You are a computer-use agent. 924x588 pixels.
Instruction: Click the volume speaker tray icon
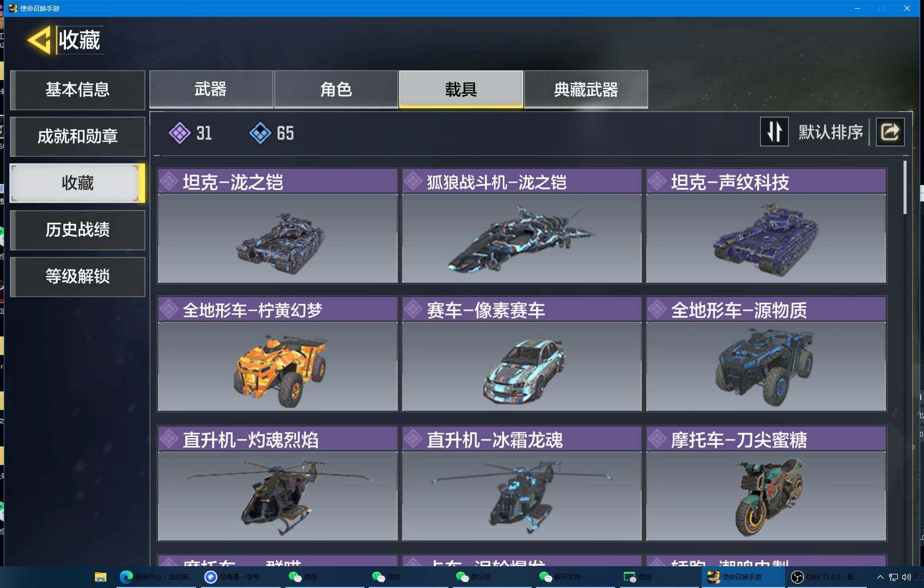click(907, 577)
